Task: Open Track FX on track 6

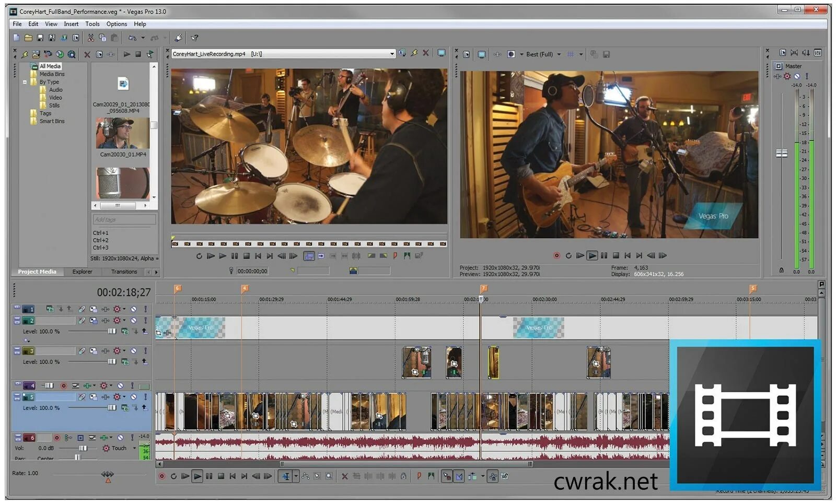Action: click(x=104, y=438)
